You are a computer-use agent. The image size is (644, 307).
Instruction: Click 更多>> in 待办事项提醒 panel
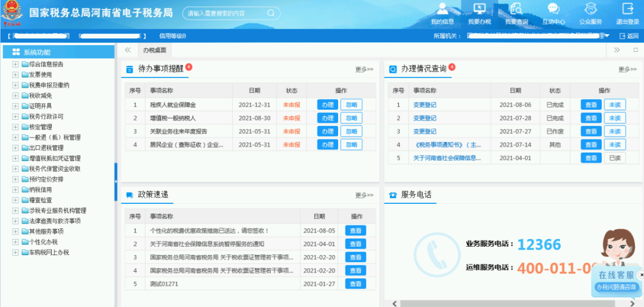click(x=364, y=69)
